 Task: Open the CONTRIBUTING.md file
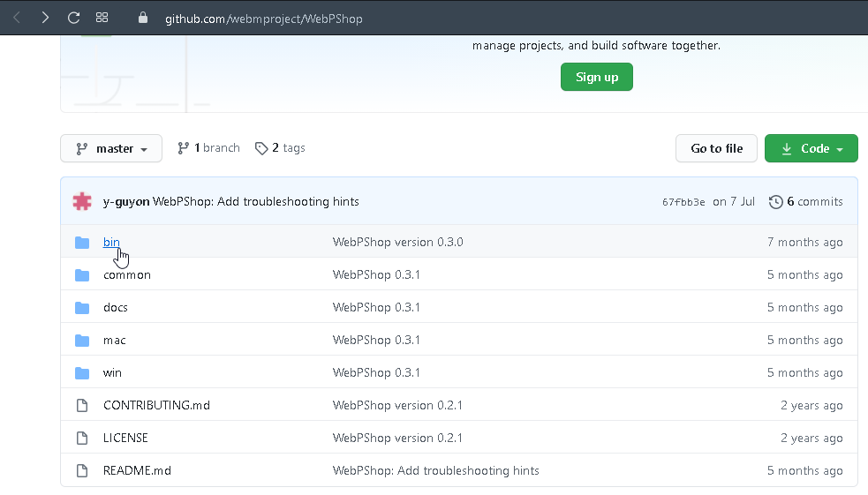pos(156,405)
